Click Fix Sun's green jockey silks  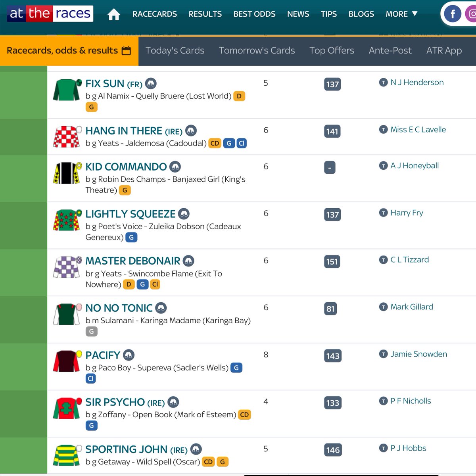coord(67,90)
